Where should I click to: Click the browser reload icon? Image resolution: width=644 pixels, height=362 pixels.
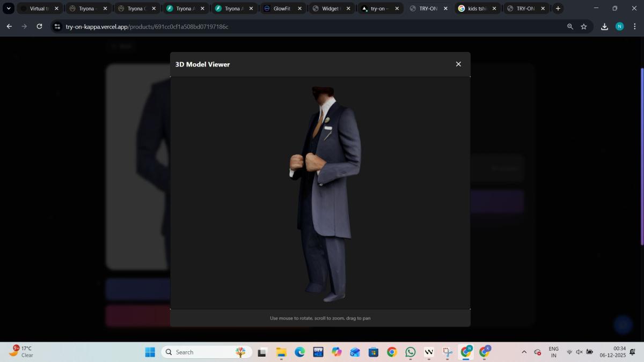coord(39,26)
